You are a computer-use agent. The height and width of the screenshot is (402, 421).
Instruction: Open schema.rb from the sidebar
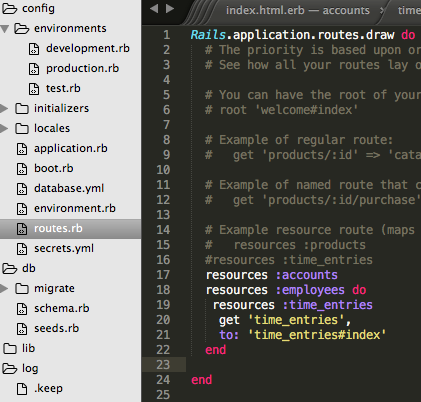click(62, 309)
